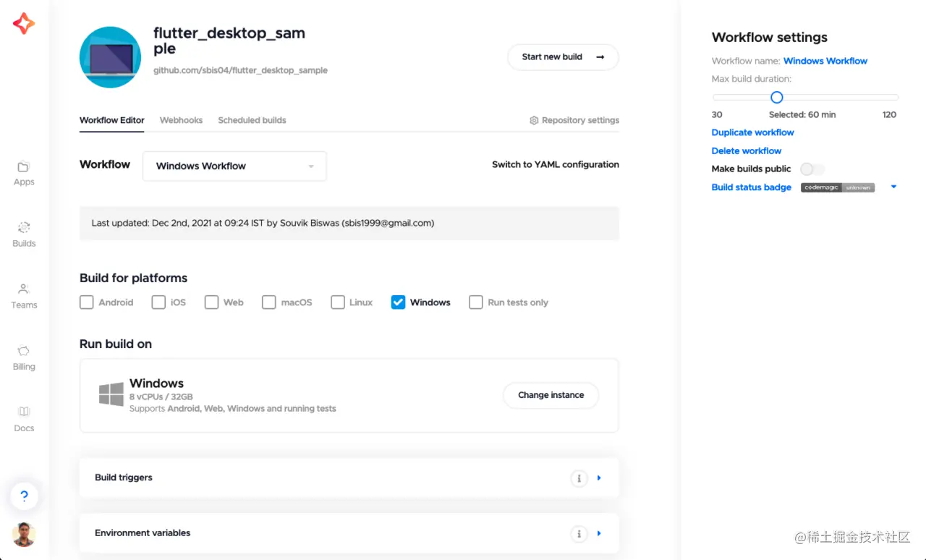Click the flutter_desktop_sample app laptop icon
The height and width of the screenshot is (560, 926).
coord(110,57)
